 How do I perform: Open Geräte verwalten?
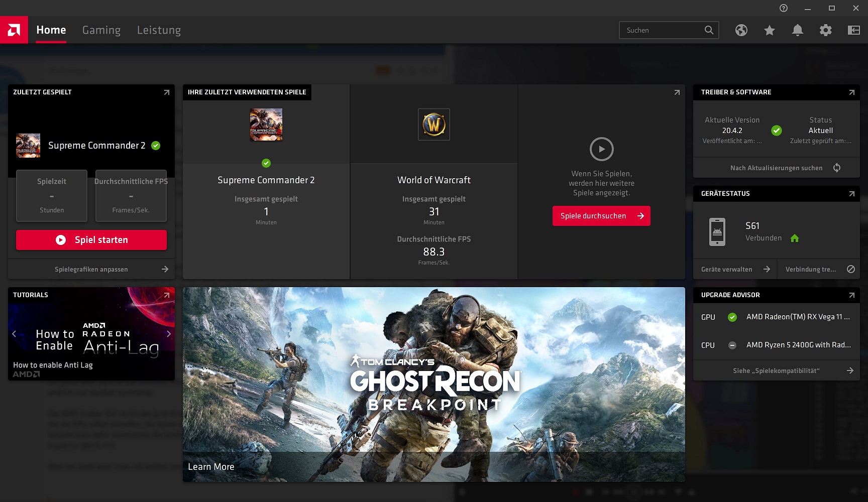tap(735, 269)
